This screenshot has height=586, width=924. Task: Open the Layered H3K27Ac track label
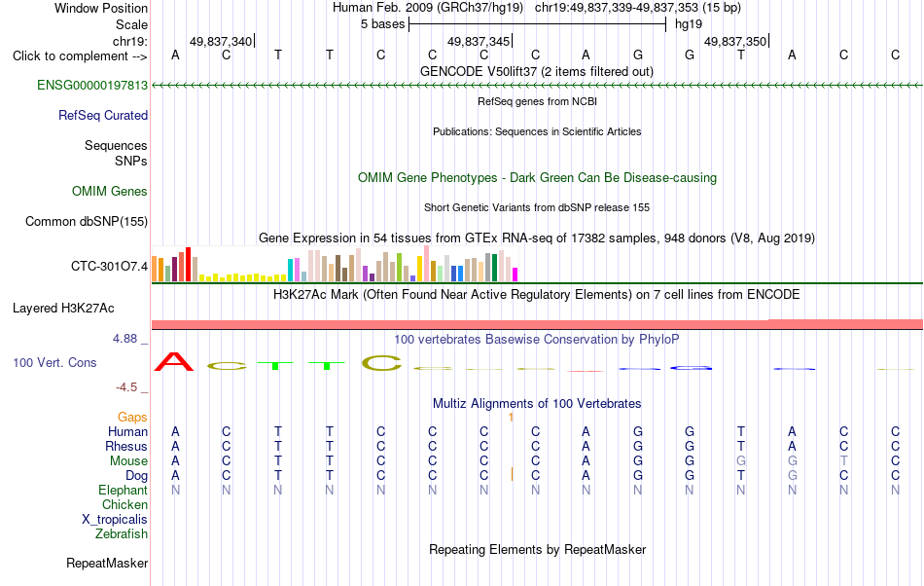pyautogui.click(x=63, y=309)
